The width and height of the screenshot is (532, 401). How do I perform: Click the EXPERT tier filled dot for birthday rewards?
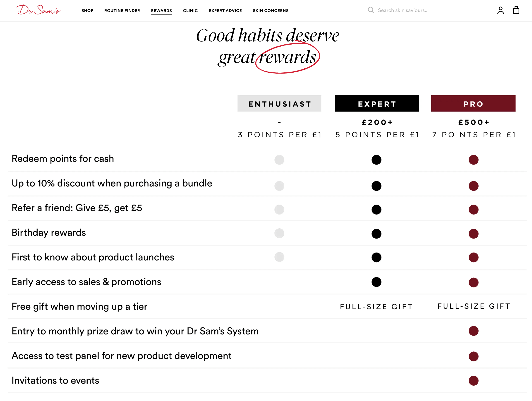coord(376,232)
